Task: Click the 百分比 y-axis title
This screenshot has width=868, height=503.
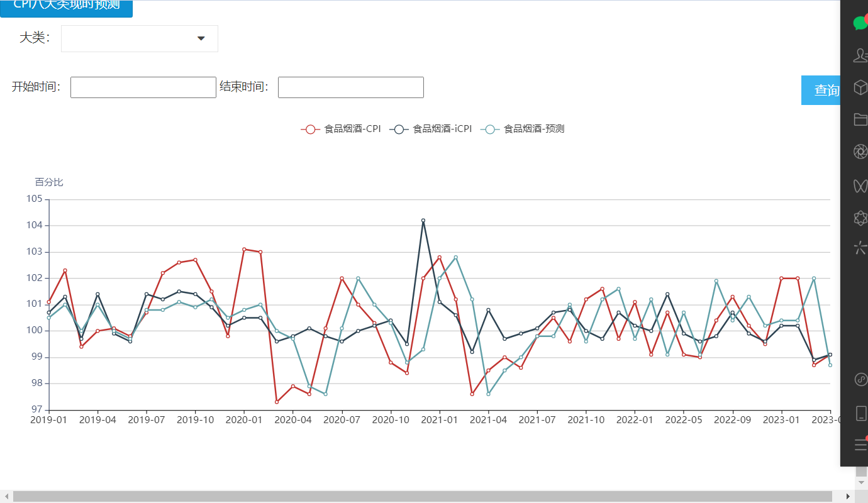Action: click(x=49, y=182)
